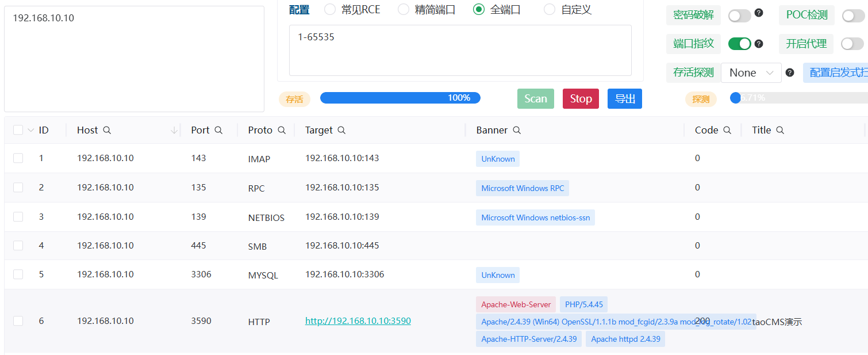The width and height of the screenshot is (868, 355).
Task: Click the 1-65535 port range field
Action: point(460,50)
